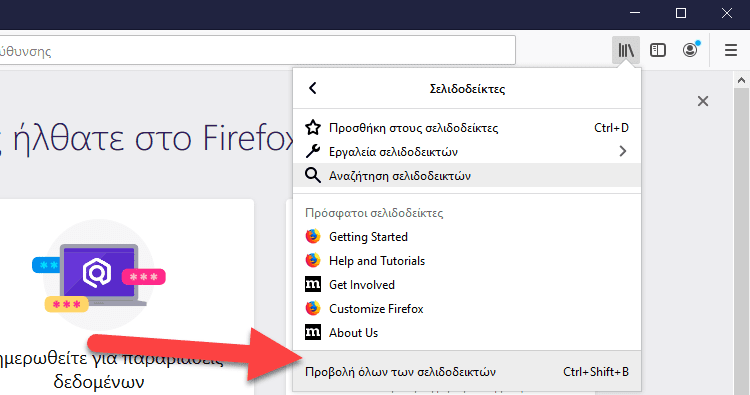This screenshot has width=750, height=395.
Task: Open the Help and Tutorials bookmark
Action: (x=467, y=260)
